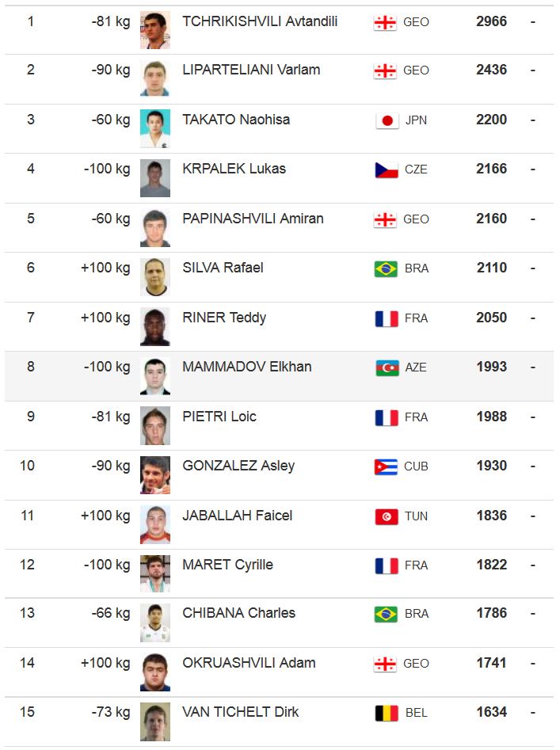Viewport: 560px width, 750px height.
Task: Click the Brazil flag beside SILVA Rafael
Action: (386, 269)
